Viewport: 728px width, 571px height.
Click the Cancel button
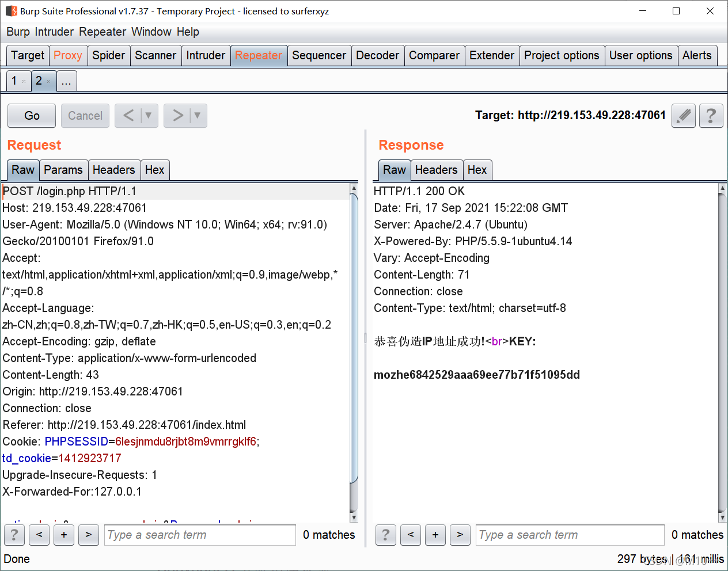pos(85,116)
